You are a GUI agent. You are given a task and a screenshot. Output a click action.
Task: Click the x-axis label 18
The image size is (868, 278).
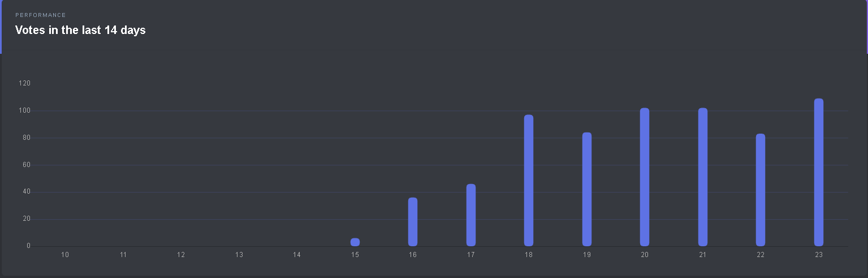529,255
